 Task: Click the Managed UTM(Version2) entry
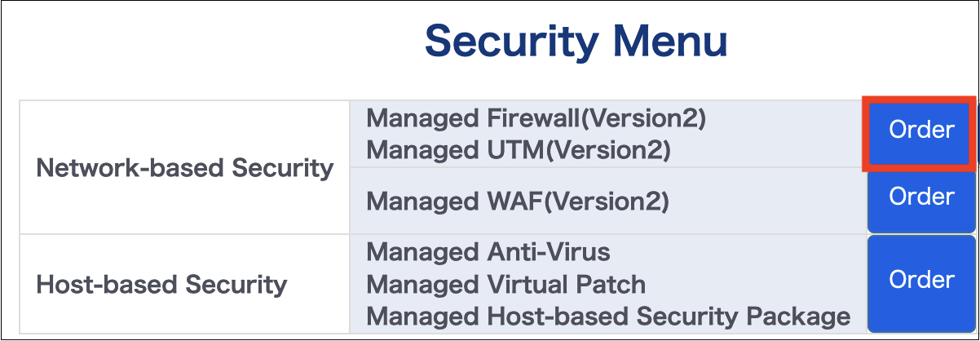519,149
